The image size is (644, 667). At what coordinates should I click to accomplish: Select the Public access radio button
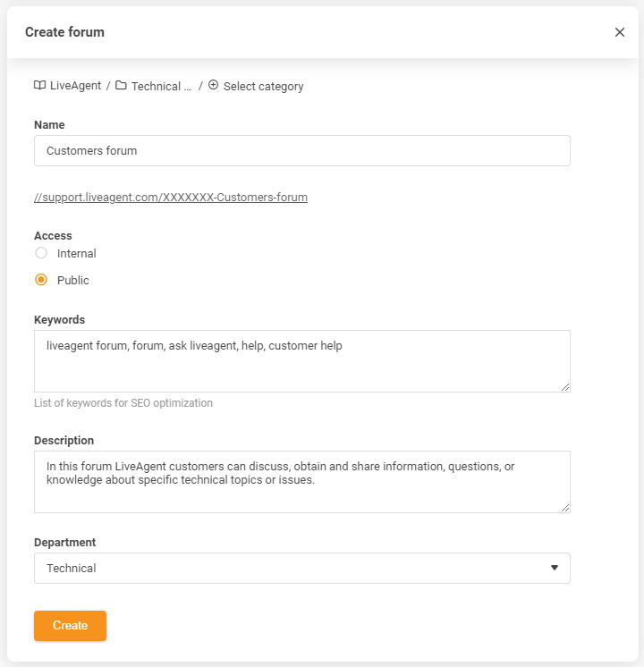(41, 280)
